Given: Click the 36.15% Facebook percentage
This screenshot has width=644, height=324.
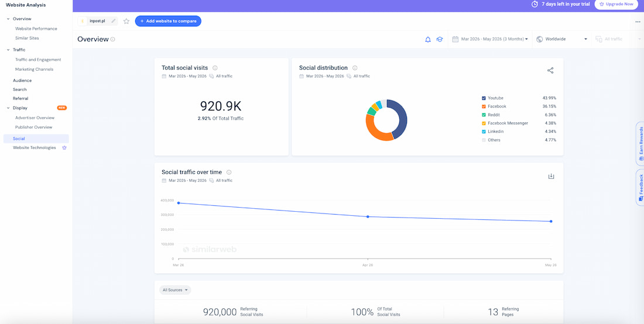Looking at the screenshot, I should click(x=549, y=106).
